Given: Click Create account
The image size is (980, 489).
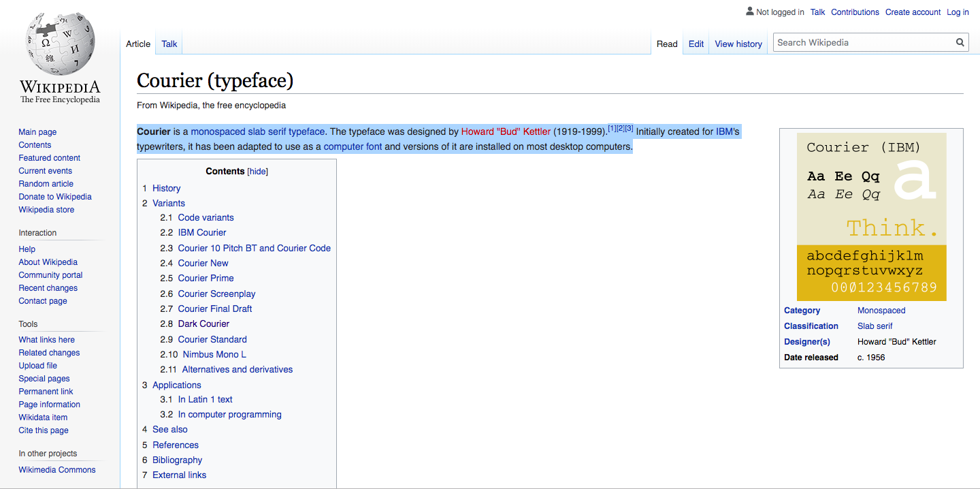Looking at the screenshot, I should 913,12.
